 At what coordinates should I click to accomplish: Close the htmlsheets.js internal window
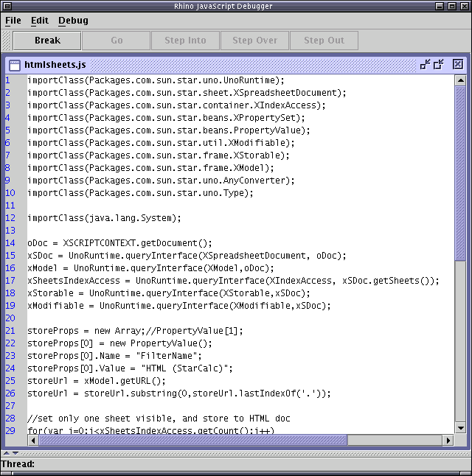click(x=457, y=65)
